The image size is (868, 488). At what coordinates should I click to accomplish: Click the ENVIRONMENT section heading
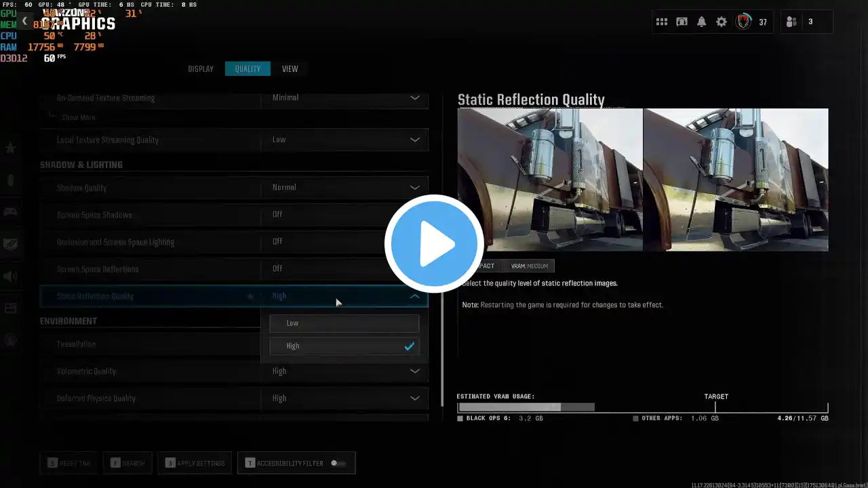click(68, 321)
